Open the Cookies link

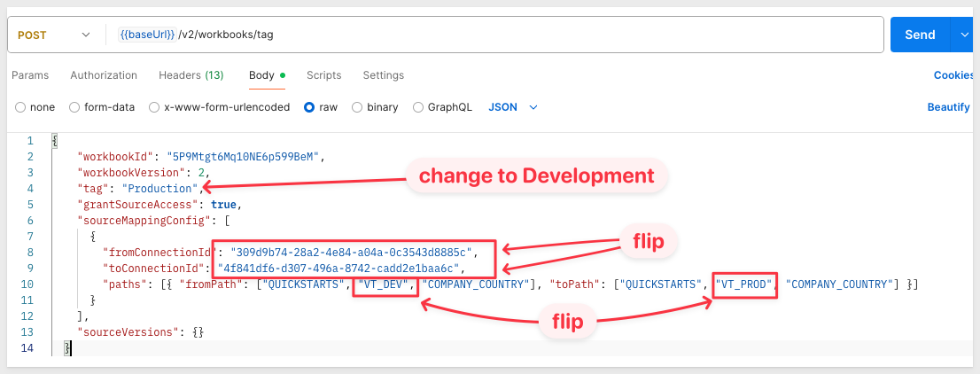(x=953, y=75)
